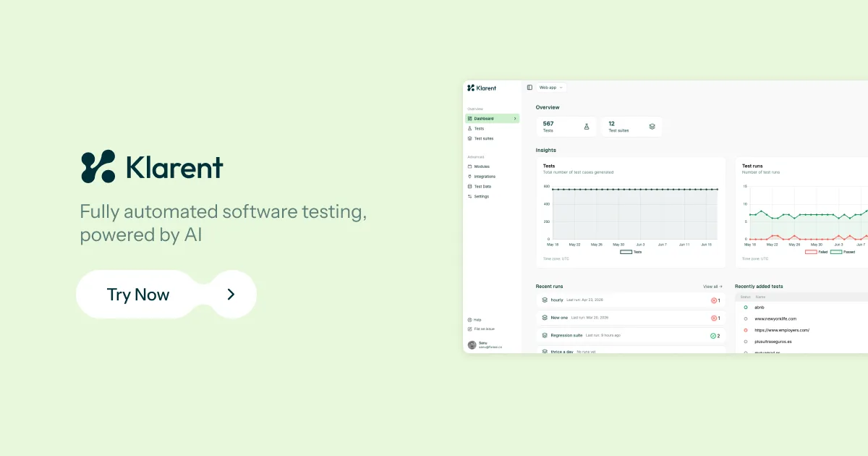Click the suite icon beside New one run

545,318
